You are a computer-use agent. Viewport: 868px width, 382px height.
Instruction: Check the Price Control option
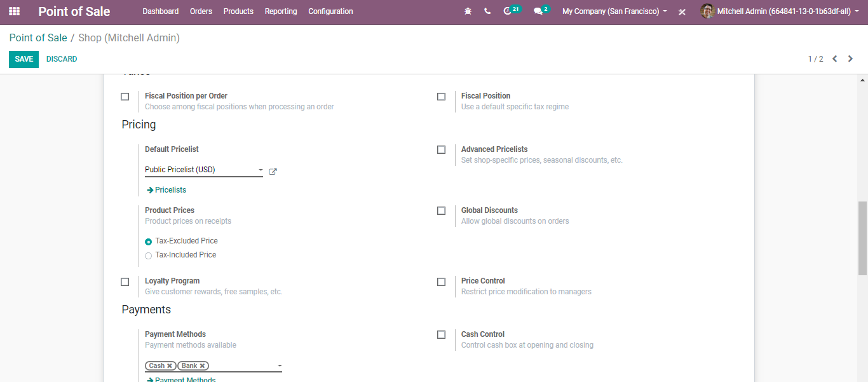pos(442,282)
